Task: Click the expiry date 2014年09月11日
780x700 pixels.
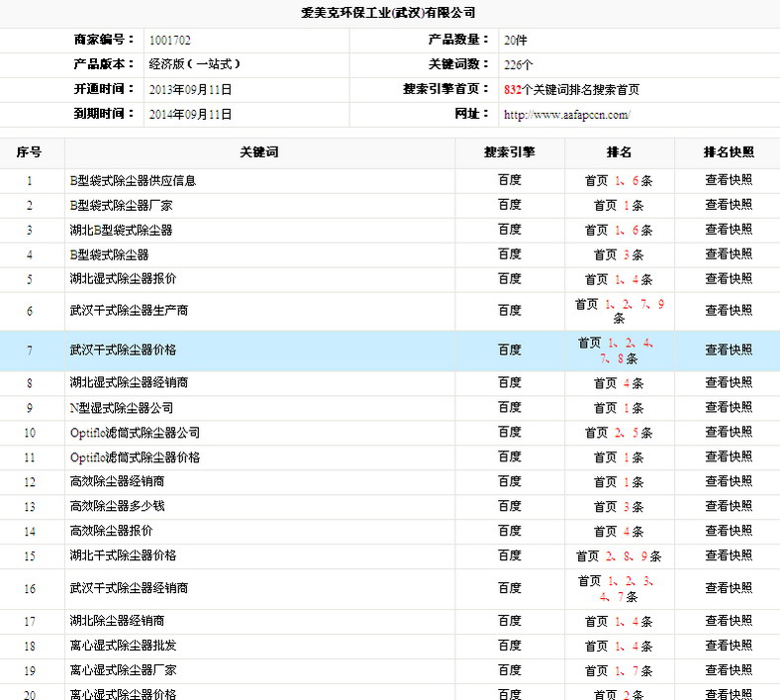Action: point(190,115)
